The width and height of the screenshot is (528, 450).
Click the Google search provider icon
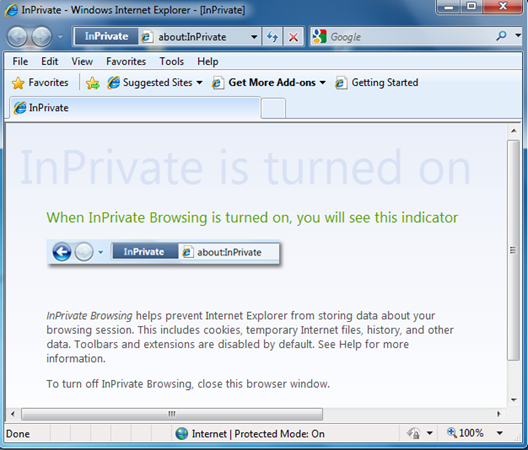(320, 36)
